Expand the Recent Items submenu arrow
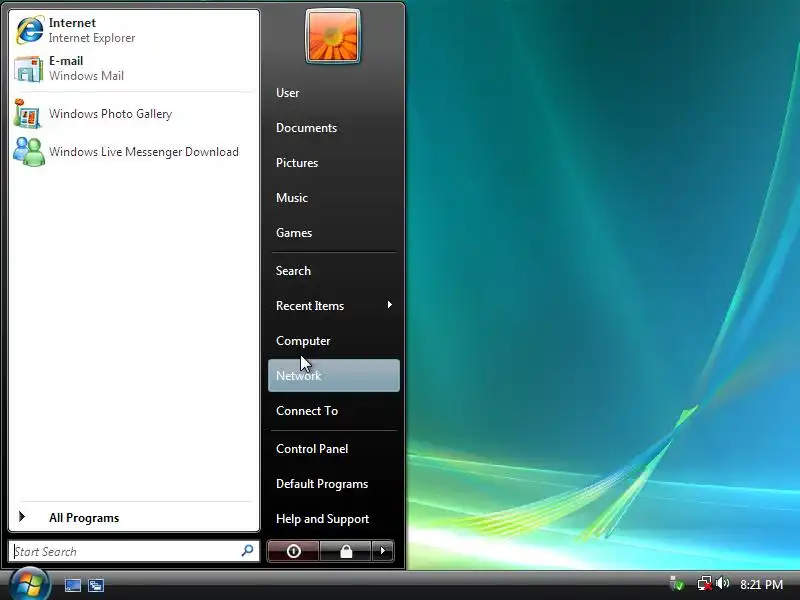This screenshot has width=800, height=600. [390, 305]
